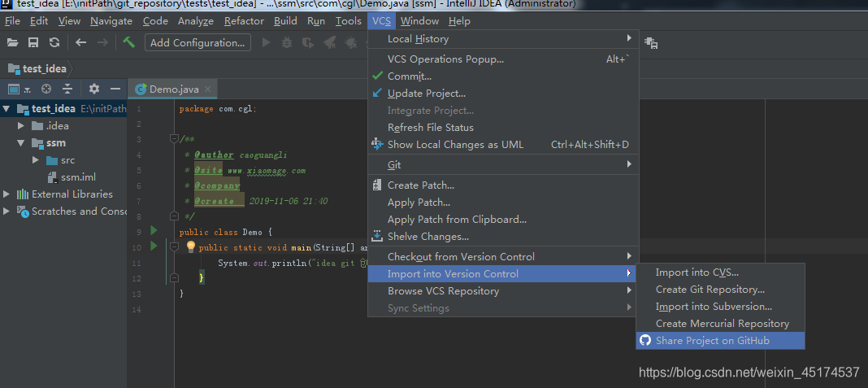Open the Code menu

tap(155, 21)
